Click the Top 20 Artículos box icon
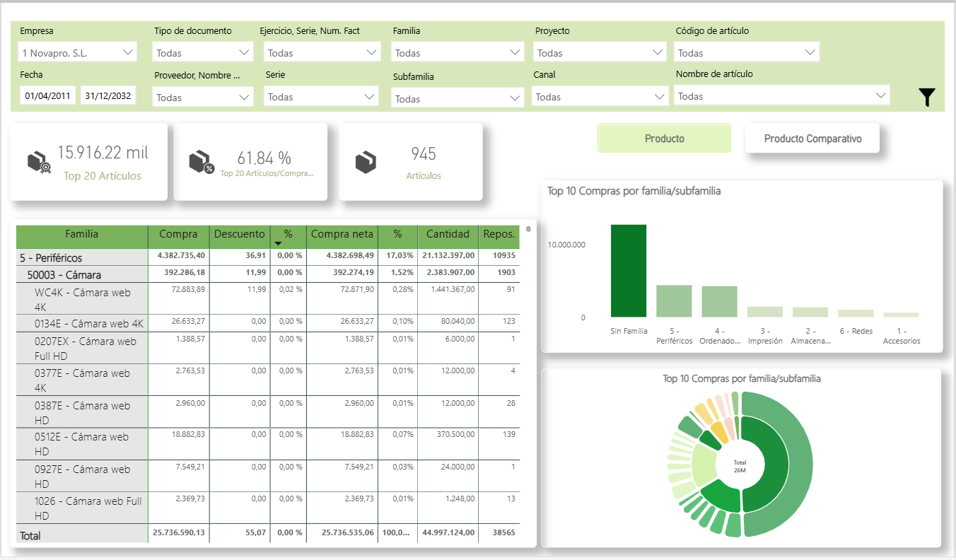The height and width of the screenshot is (560, 956). point(40,162)
